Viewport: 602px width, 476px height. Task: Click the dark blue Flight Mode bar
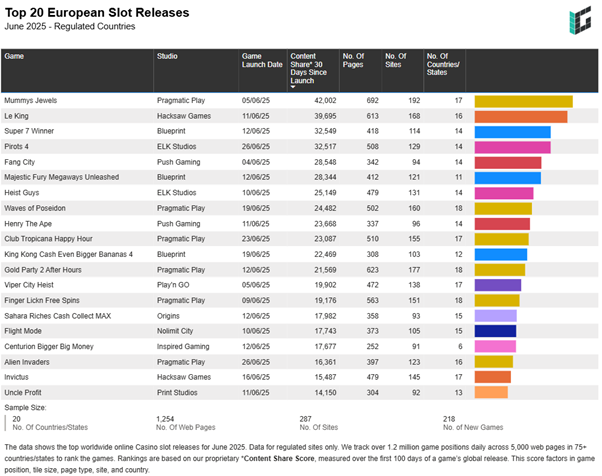click(495, 330)
